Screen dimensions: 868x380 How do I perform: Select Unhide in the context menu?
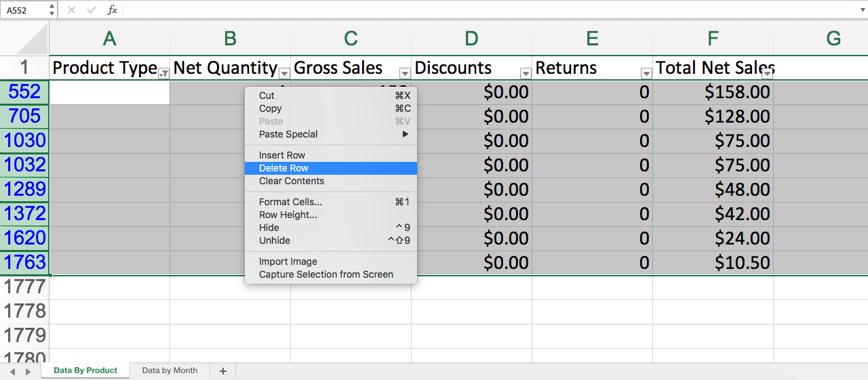click(x=331, y=240)
